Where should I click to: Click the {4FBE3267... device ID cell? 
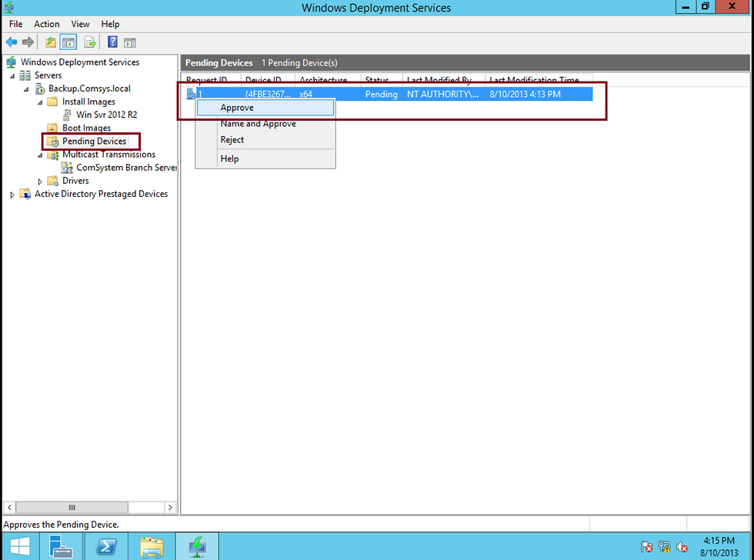(268, 94)
